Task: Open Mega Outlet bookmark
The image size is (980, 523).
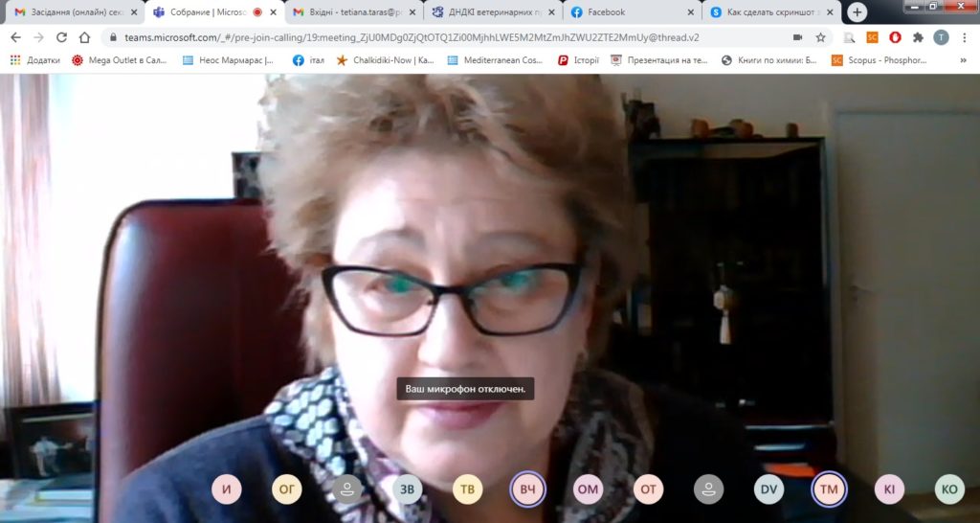Action: click(120, 60)
